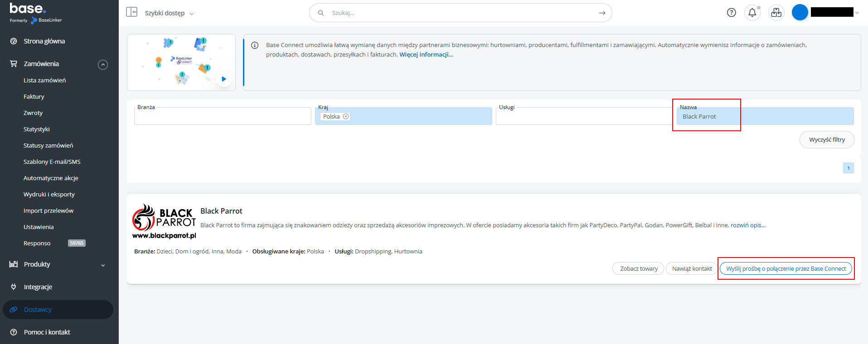Open Import przelewów
The image size is (868, 344).
[48, 210]
